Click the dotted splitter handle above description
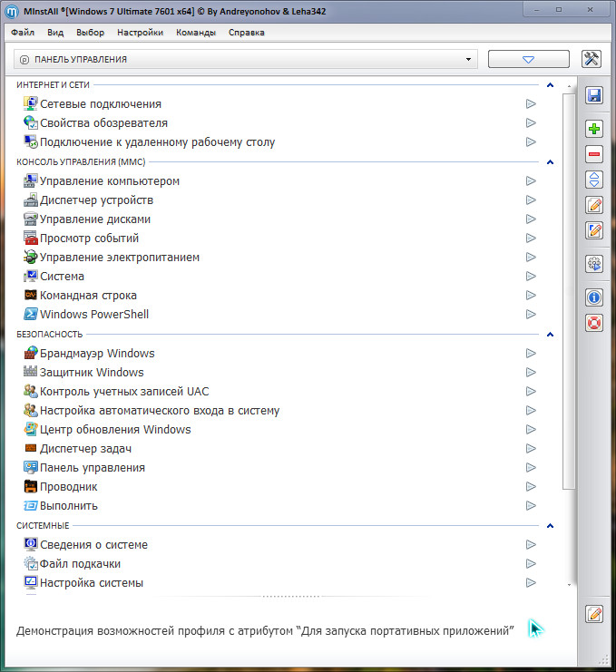 coord(291,596)
